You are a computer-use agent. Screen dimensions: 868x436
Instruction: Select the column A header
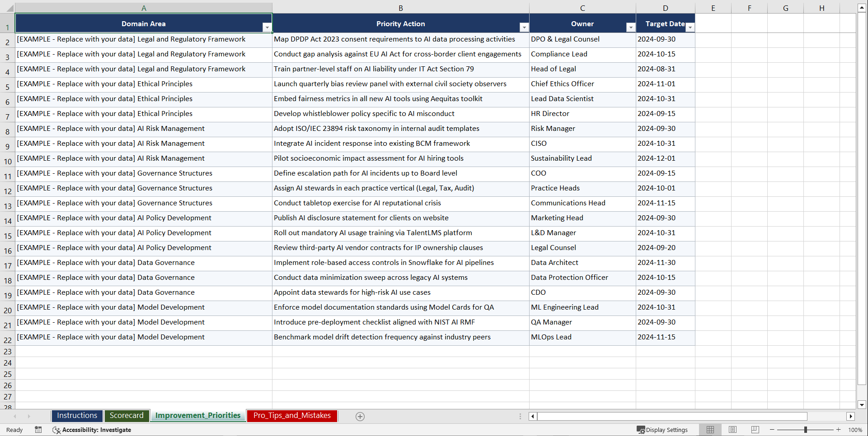144,8
